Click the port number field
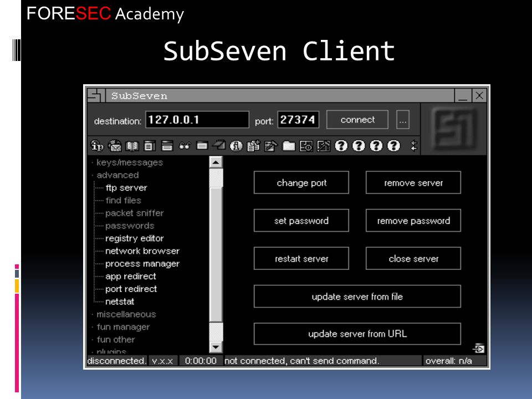The image size is (532, 399). click(298, 120)
